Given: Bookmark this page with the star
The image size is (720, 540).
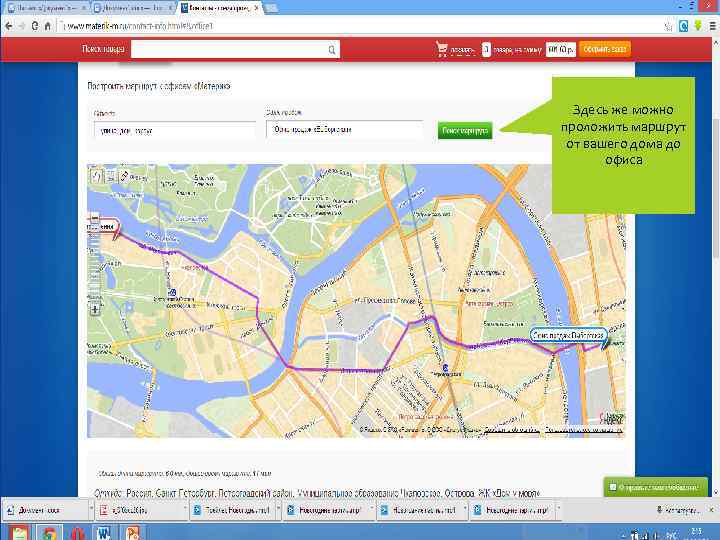Looking at the screenshot, I should pos(669,26).
